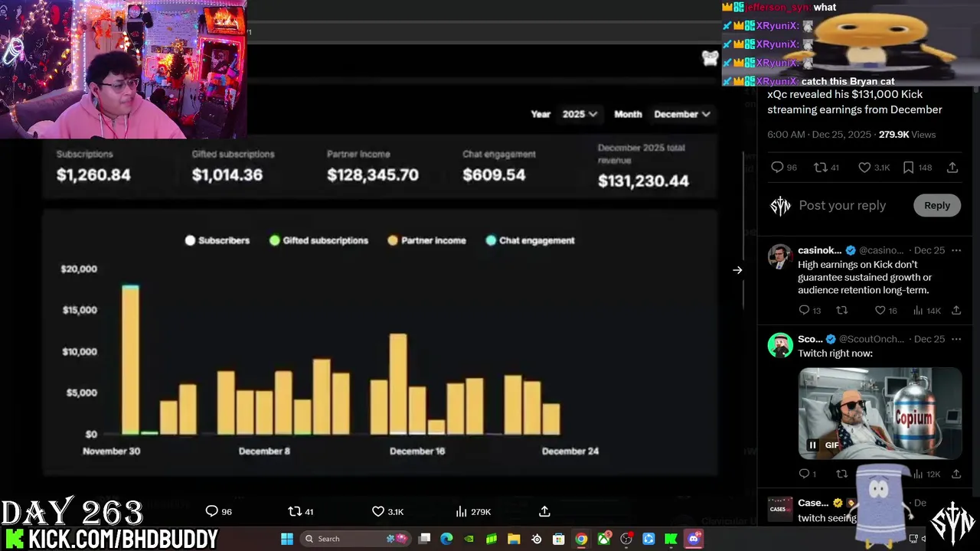Share casinok's comment

(956, 310)
